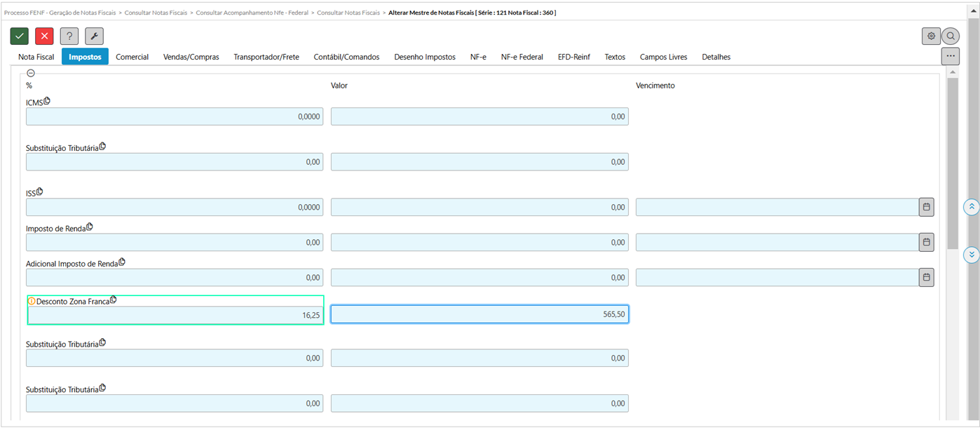Viewport: 980px width, 428px height.
Task: Open the NF-e Federal tab
Action: [522, 57]
